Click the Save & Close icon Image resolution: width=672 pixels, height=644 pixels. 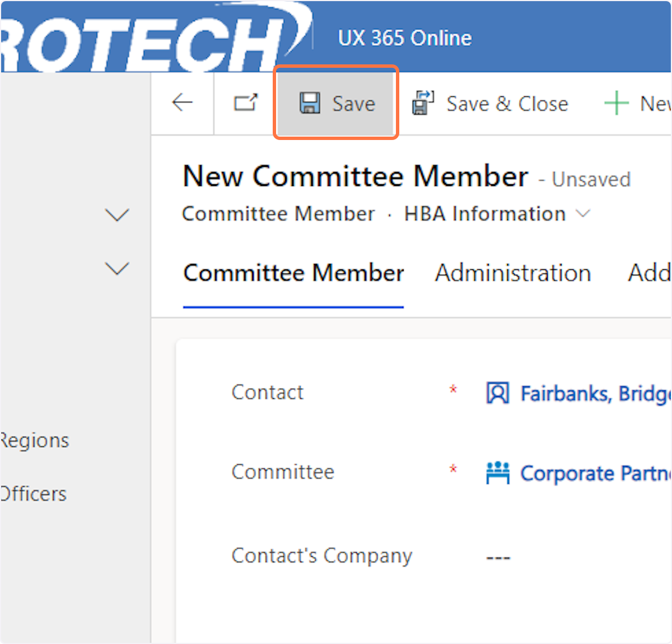(x=423, y=104)
